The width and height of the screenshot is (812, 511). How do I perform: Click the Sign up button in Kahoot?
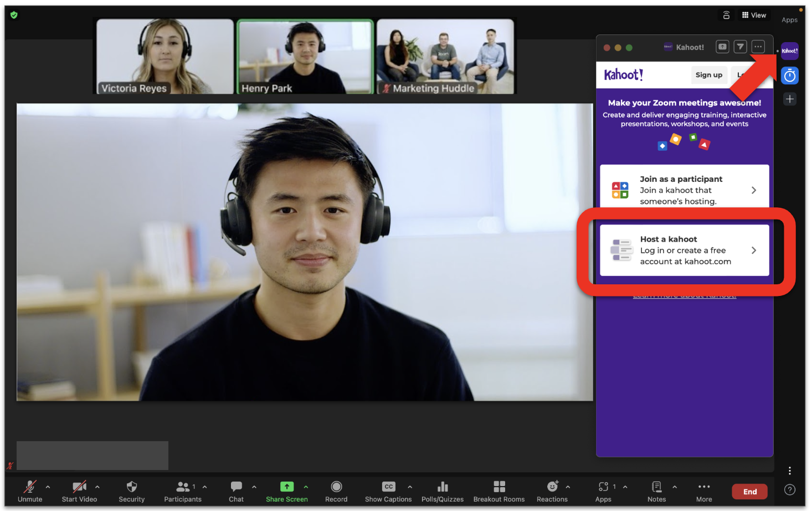pos(709,75)
